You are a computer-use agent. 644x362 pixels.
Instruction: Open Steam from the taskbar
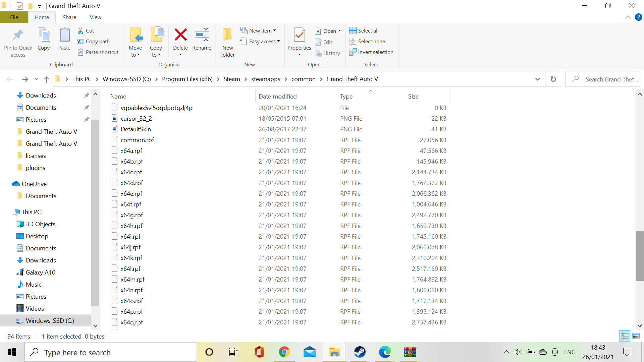tap(360, 352)
